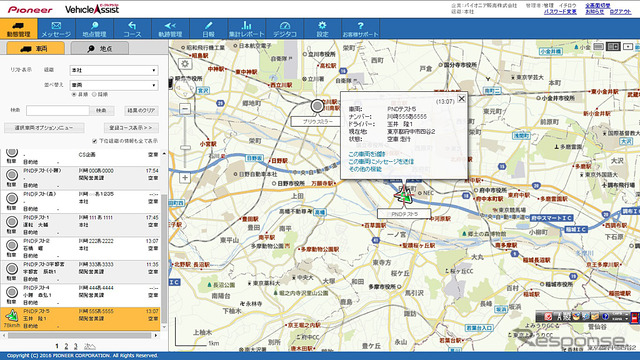Open the organization dropdown showing 本社
This screenshot has height=360, width=640.
(113, 70)
